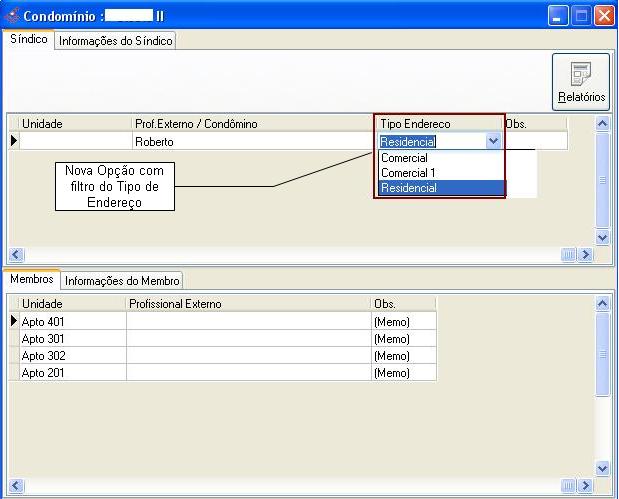Click the Roberto name cell
This screenshot has height=499, width=619.
252,142
